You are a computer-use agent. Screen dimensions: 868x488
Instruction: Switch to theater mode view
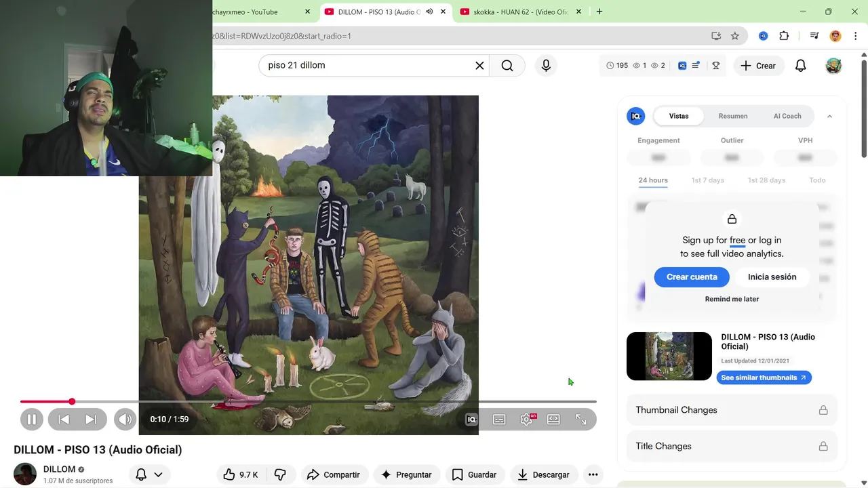pos(553,420)
